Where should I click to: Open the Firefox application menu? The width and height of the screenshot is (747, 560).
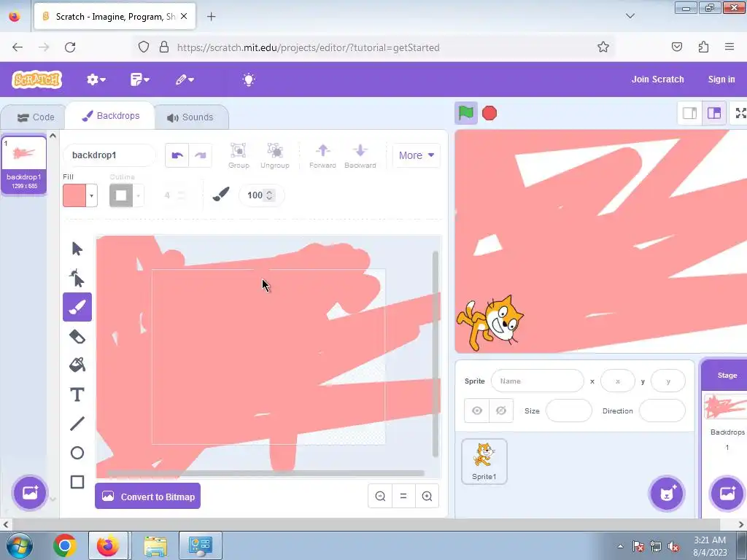coord(729,47)
